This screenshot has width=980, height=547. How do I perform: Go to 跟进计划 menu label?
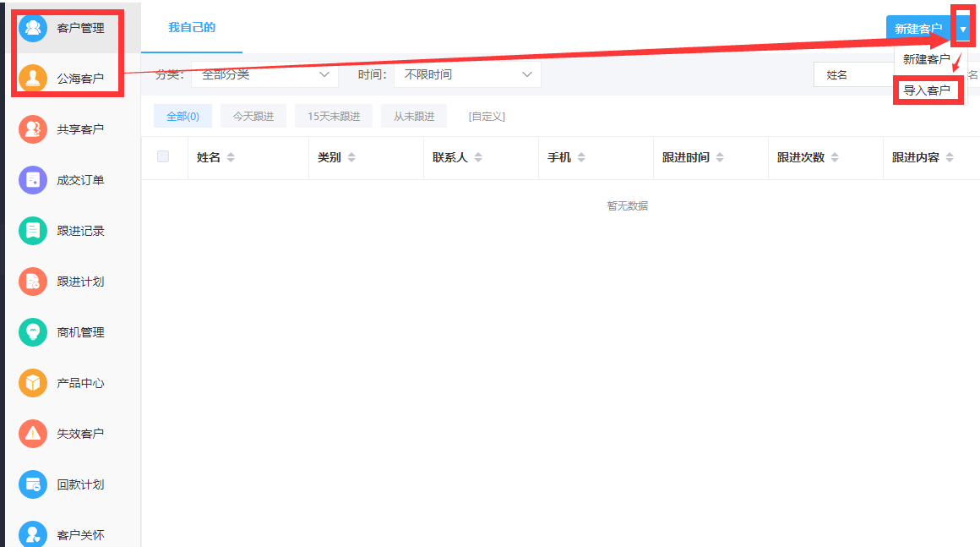coord(80,282)
